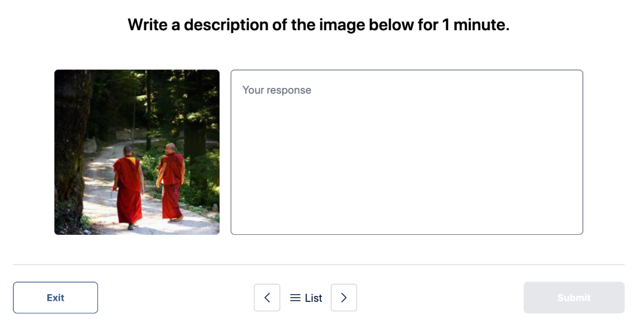This screenshot has height=325, width=644.
Task: Click the empty center of the response area
Action: pos(407,159)
